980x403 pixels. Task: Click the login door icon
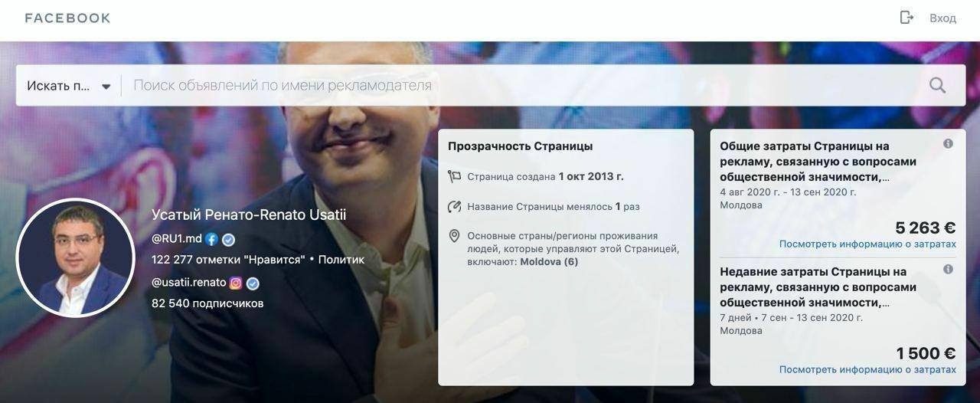(x=907, y=18)
